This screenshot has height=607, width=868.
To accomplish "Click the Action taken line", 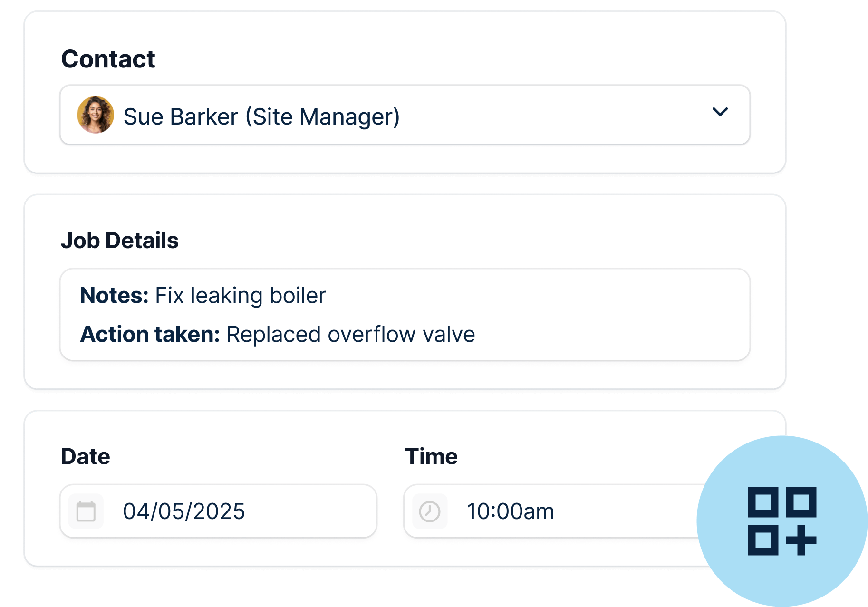I will coord(278,334).
